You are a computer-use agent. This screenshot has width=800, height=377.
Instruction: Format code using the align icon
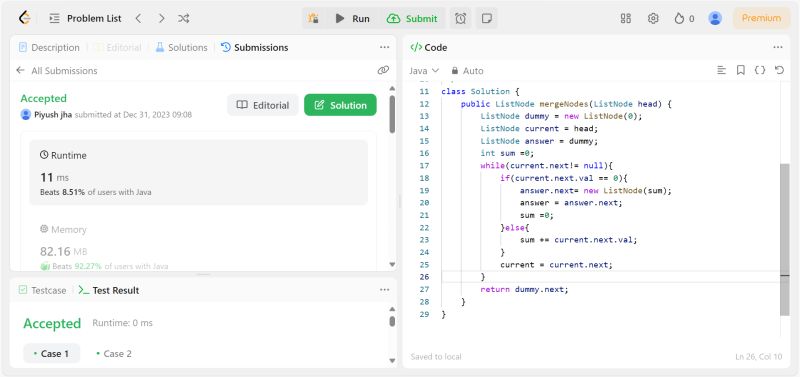click(721, 70)
